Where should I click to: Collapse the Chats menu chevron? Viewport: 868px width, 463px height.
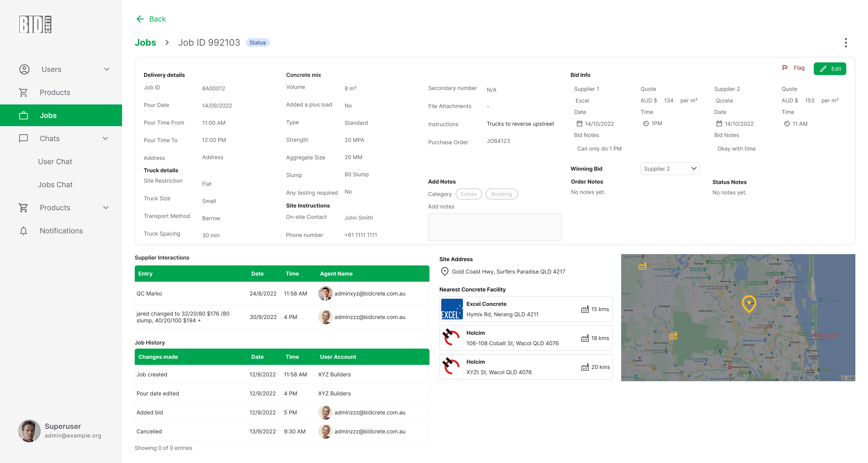pos(105,138)
